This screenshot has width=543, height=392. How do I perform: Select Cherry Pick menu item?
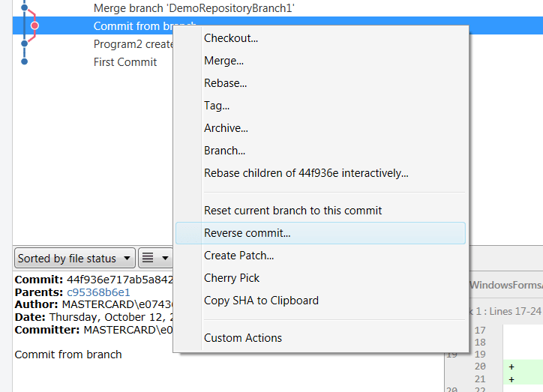pyautogui.click(x=232, y=278)
